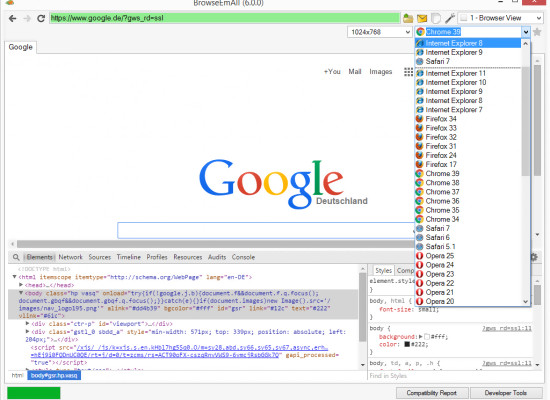
Task: Pick Opera 24 from browser list
Action: click(468, 265)
